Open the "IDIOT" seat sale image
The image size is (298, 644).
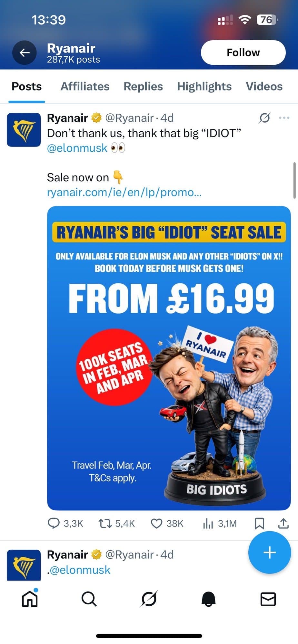tap(169, 357)
